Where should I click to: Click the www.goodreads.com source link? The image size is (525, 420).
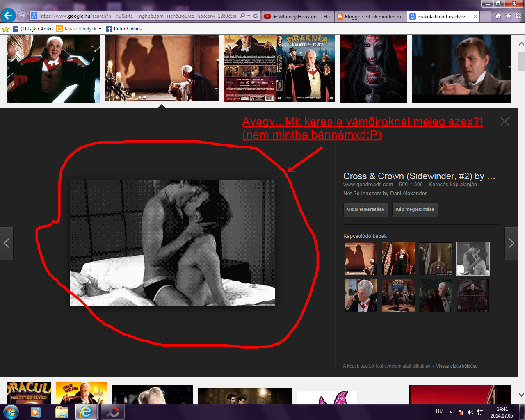click(368, 185)
